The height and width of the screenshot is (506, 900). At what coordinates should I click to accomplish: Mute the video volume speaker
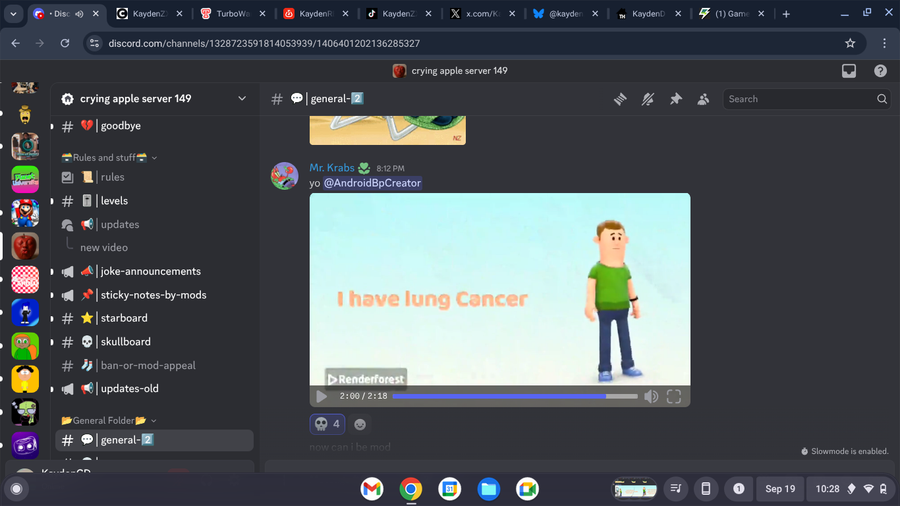651,396
